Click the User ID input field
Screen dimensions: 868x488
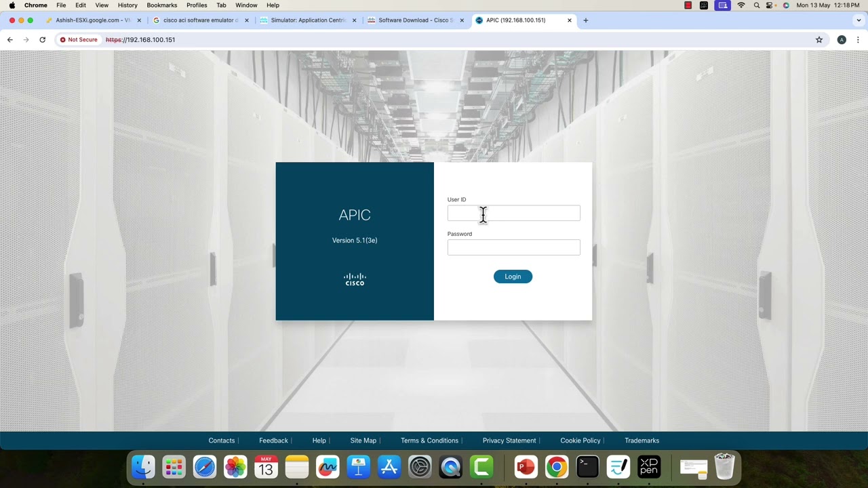point(513,213)
